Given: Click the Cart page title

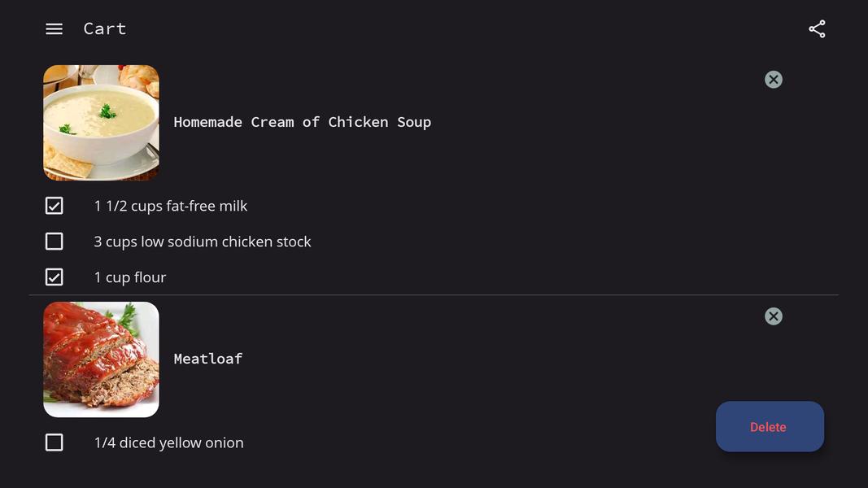Looking at the screenshot, I should (105, 28).
